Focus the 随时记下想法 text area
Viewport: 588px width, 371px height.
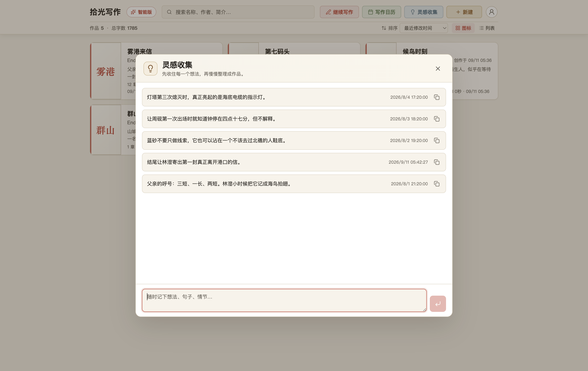pyautogui.click(x=284, y=300)
